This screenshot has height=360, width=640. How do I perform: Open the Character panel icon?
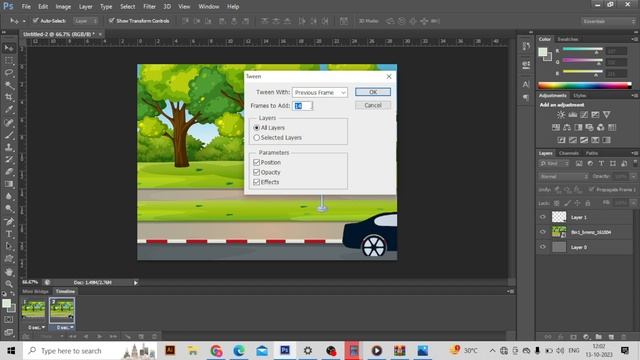pos(526,84)
